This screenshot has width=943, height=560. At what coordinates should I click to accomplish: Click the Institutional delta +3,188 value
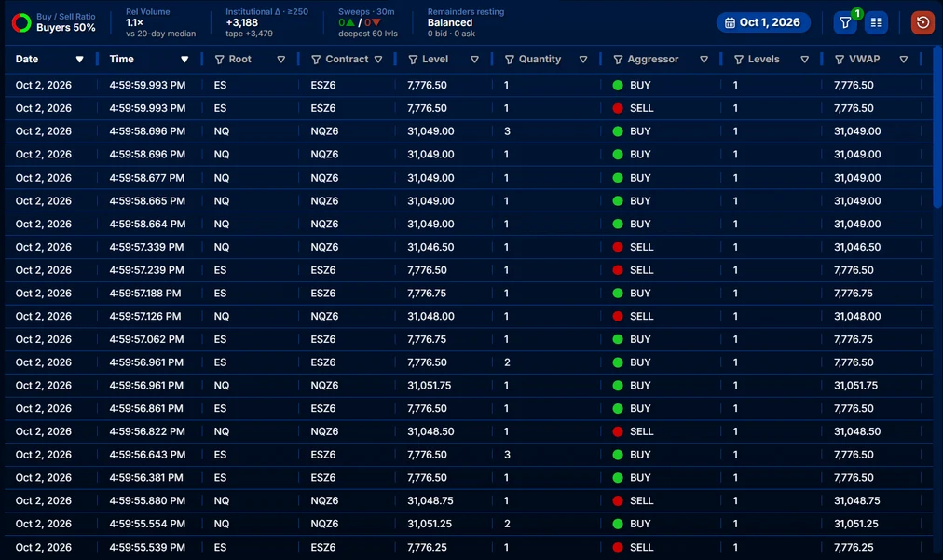click(241, 23)
